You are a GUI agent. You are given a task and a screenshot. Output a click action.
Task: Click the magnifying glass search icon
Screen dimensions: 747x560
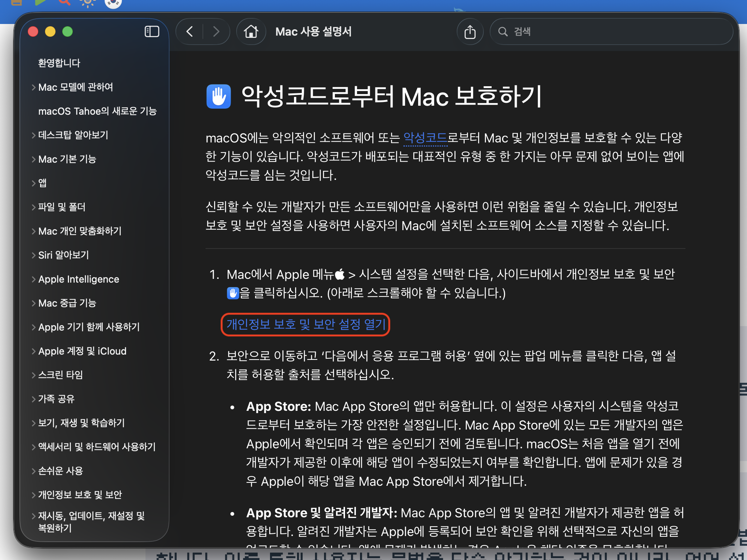[502, 31]
